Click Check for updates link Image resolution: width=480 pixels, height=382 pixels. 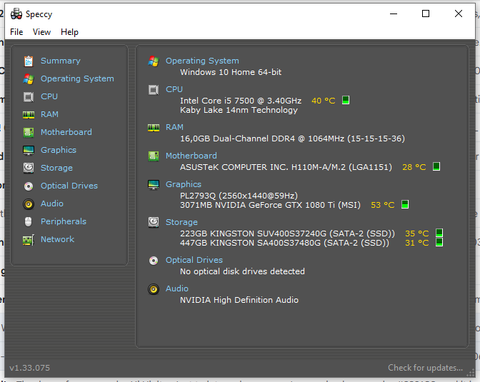coord(425,368)
